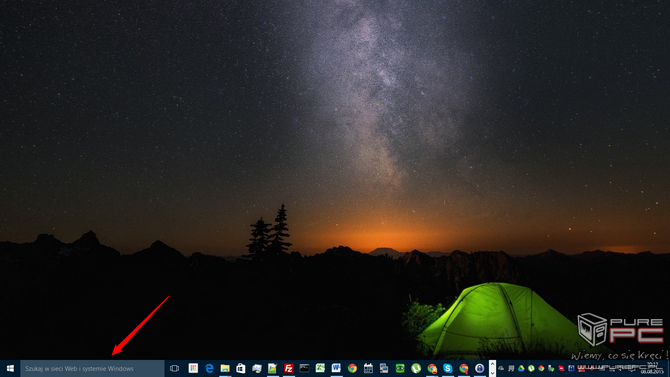Click the 'Szukaj w sieci Web' search box
This screenshot has height=377, width=670.
click(x=92, y=368)
